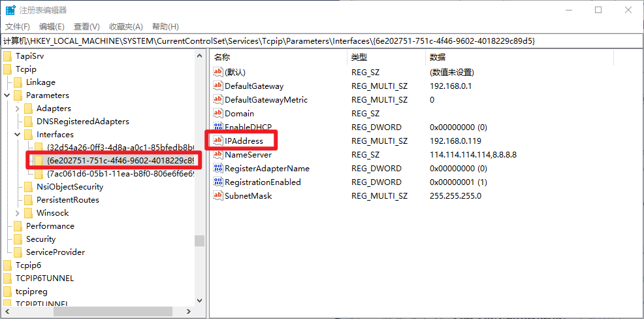Select the DefaultGatewayMetric value name

point(266,99)
